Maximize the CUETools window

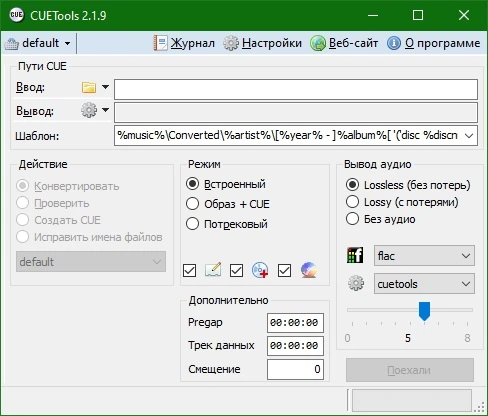tap(418, 15)
